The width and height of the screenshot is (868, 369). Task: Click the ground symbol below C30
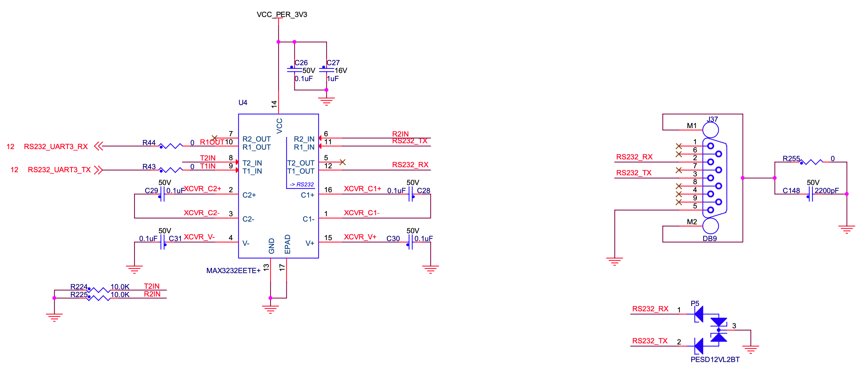coord(430,269)
